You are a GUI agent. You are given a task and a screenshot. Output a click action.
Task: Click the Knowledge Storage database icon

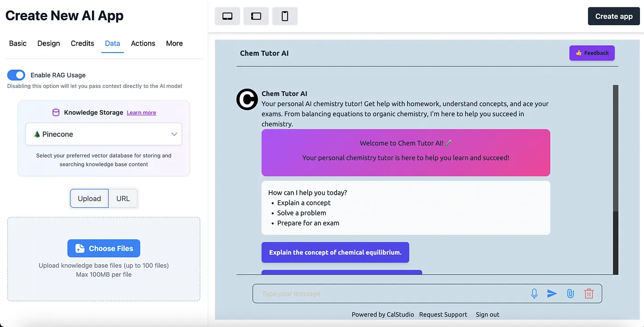point(56,112)
